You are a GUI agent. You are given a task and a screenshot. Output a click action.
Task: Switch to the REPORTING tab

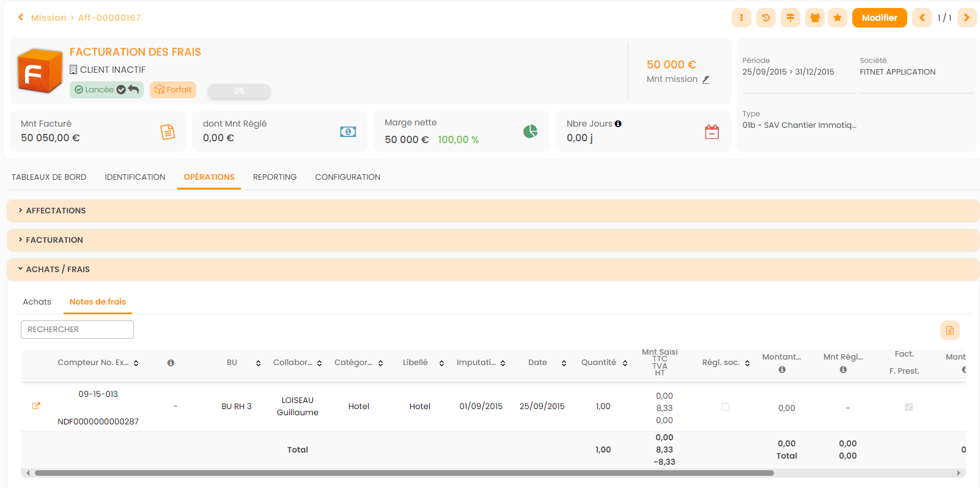[274, 177]
